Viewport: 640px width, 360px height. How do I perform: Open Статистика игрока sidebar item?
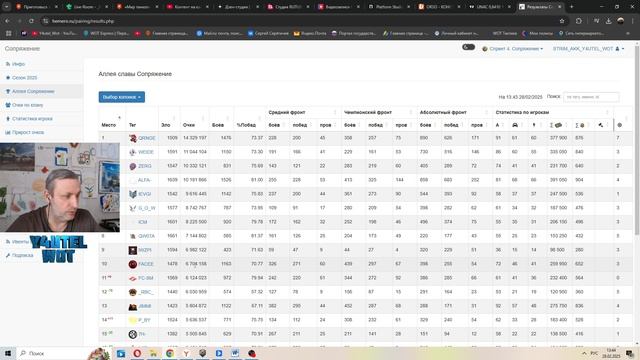click(x=32, y=119)
